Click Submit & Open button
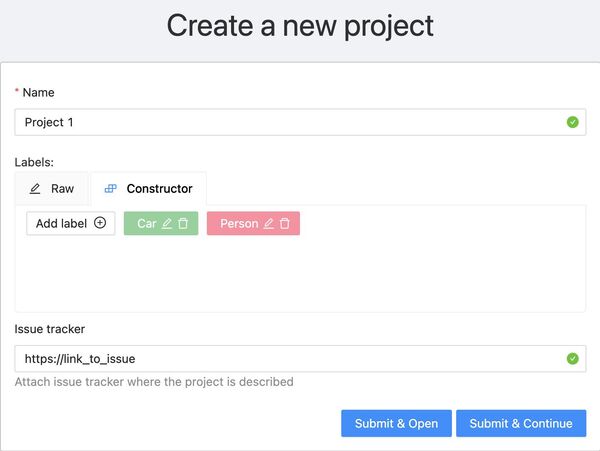Viewport: 600px width, 451px height. [x=396, y=423]
